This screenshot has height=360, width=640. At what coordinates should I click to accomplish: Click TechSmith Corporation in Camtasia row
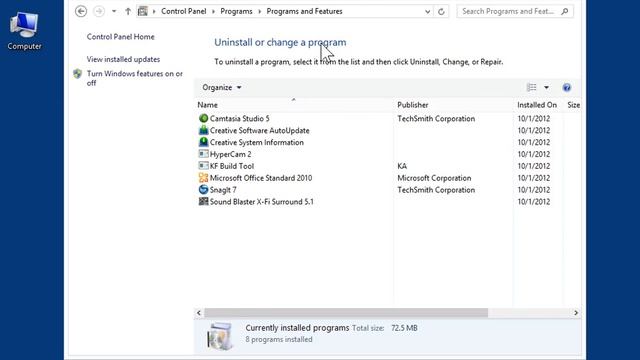(x=436, y=119)
